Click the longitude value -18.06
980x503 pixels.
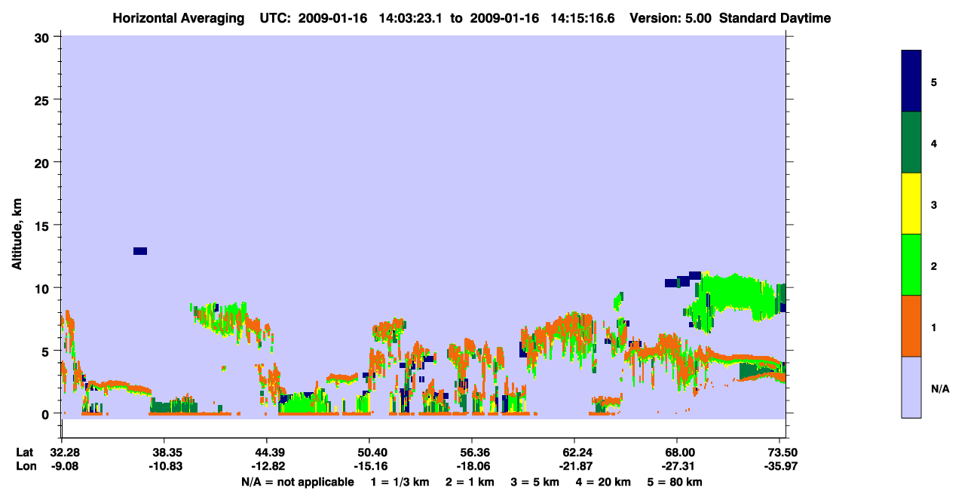click(x=472, y=466)
